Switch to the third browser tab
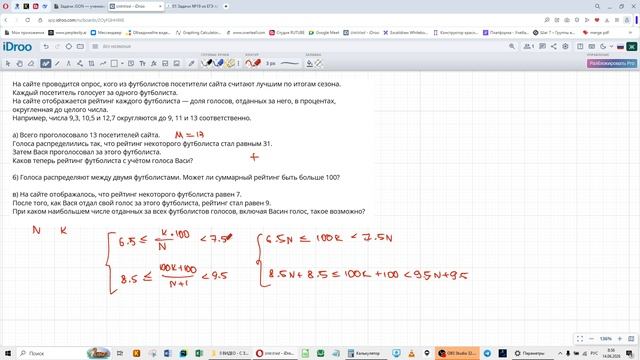 coord(192,7)
